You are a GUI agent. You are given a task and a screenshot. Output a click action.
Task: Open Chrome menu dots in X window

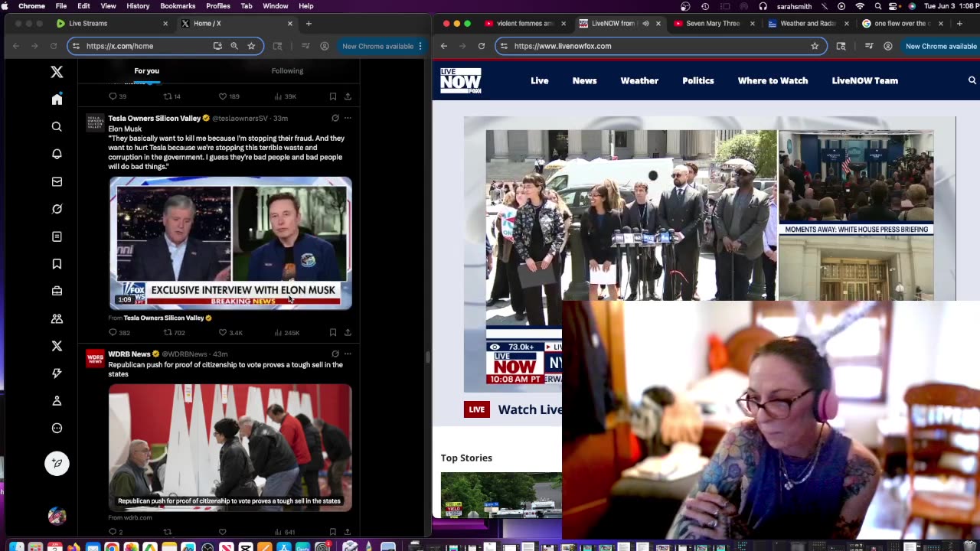click(x=420, y=46)
